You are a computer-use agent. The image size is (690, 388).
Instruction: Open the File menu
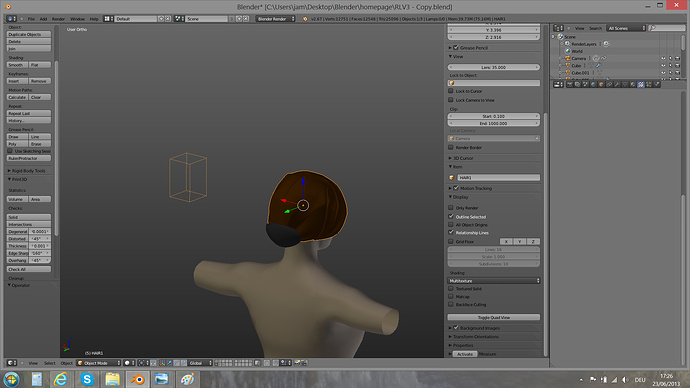click(x=31, y=19)
